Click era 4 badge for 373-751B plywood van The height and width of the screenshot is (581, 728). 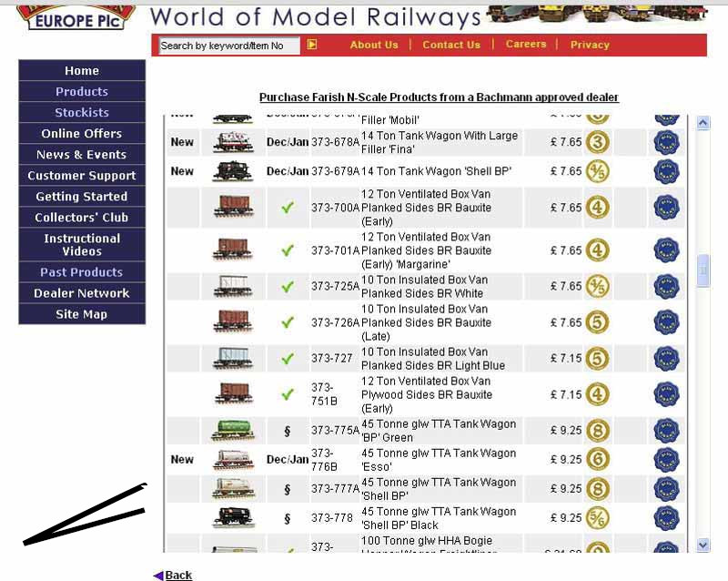[x=597, y=394]
